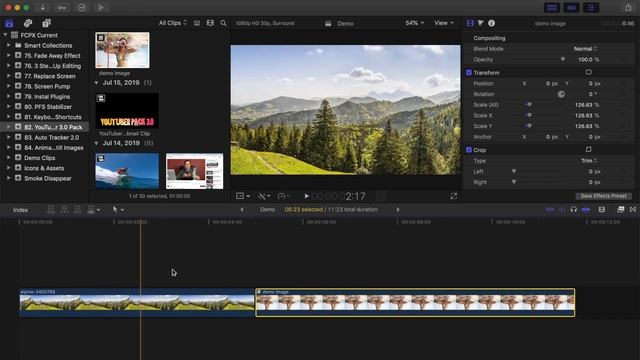Click the Save Effects Preset button

pos(603,196)
